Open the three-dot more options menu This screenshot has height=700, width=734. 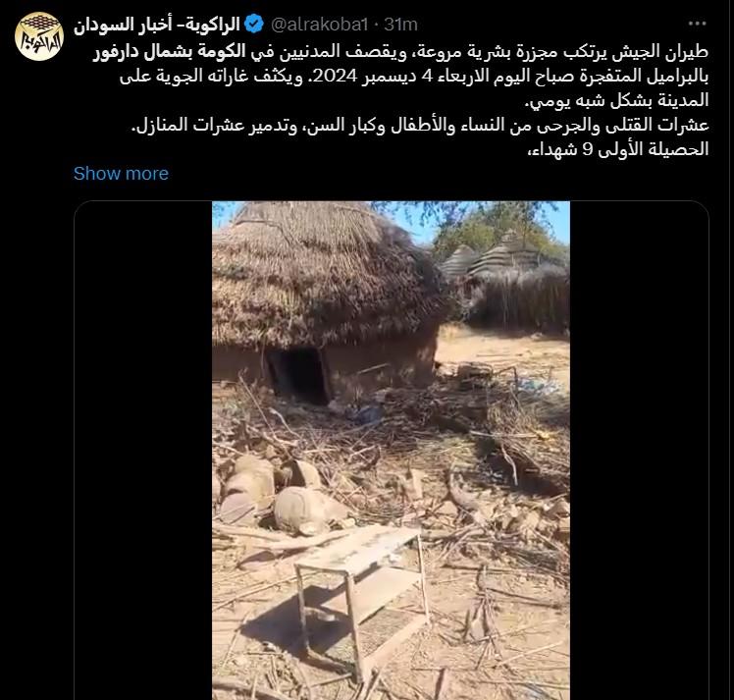point(697,24)
